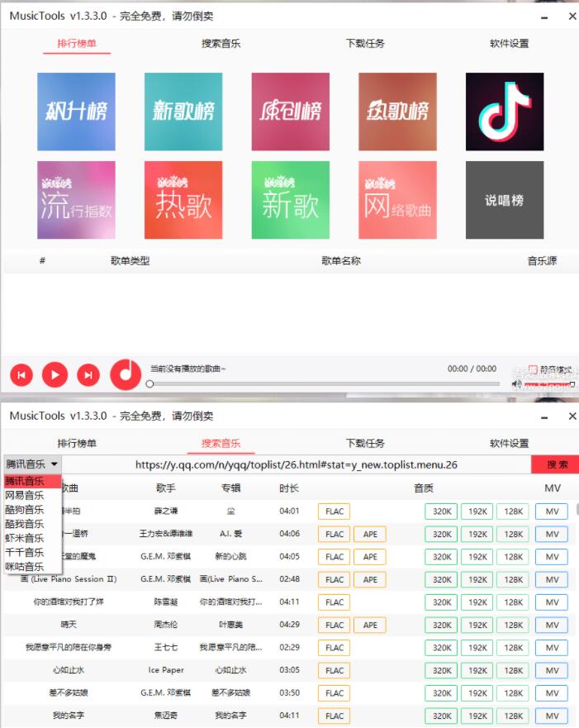The image size is (579, 728).
Task: Open 软件设置 tab in bottom window
Action: pyautogui.click(x=510, y=444)
